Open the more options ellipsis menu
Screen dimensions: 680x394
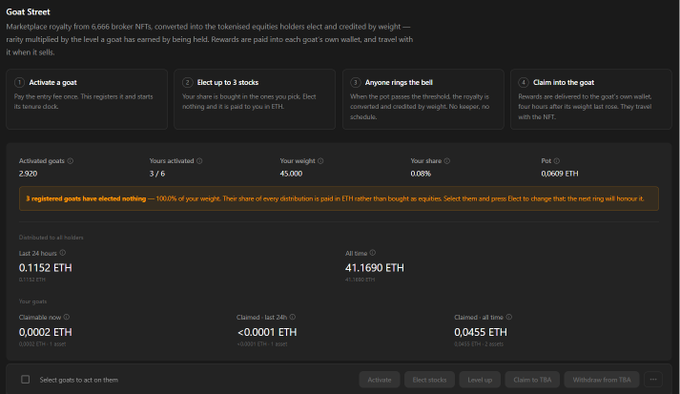pyautogui.click(x=653, y=380)
